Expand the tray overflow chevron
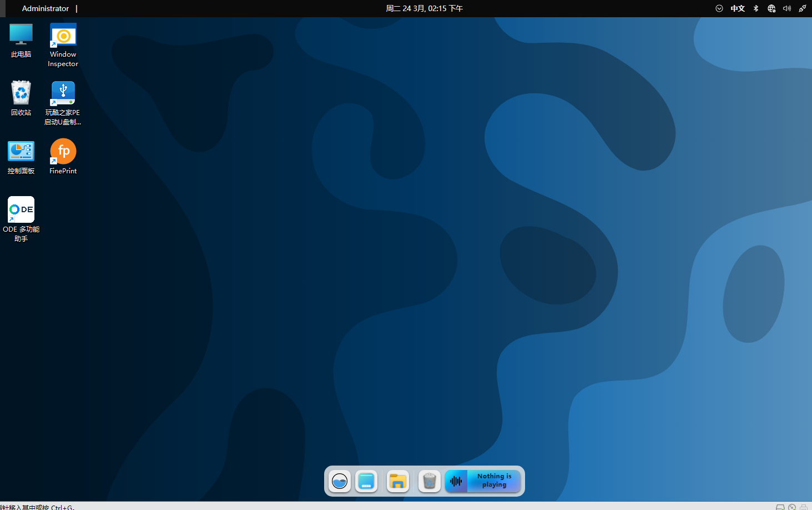812x510 pixels. click(x=719, y=8)
